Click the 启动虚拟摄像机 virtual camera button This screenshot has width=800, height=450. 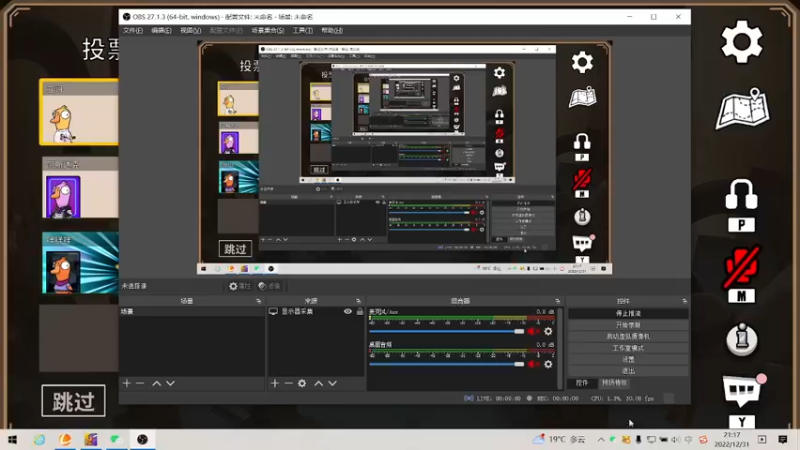point(628,337)
